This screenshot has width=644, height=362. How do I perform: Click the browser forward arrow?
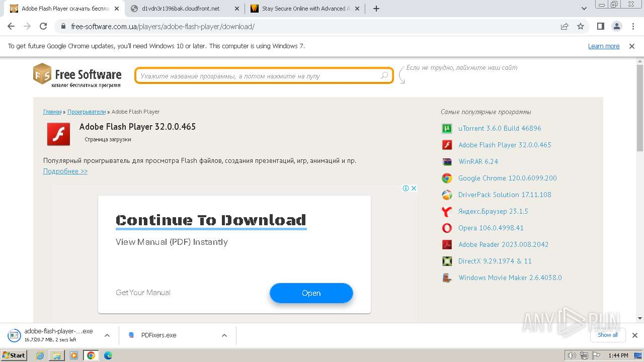coord(27,27)
